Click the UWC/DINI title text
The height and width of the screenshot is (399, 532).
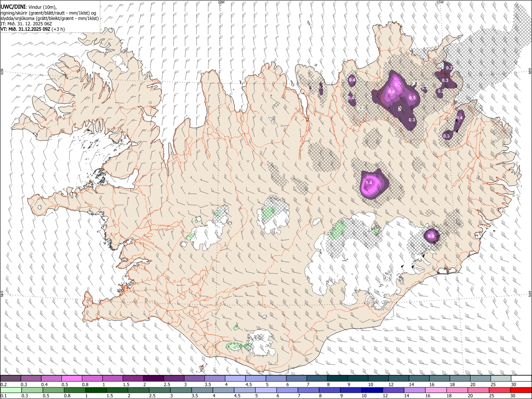point(12,7)
